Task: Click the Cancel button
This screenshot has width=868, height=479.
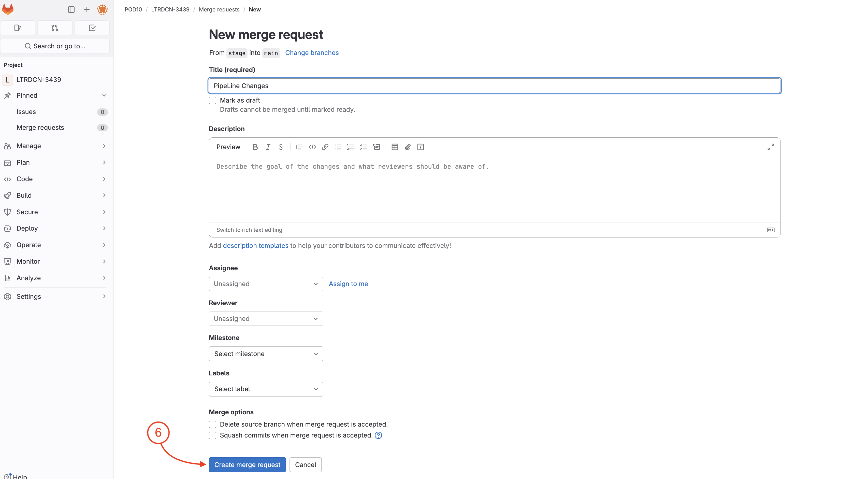Action: [305, 464]
